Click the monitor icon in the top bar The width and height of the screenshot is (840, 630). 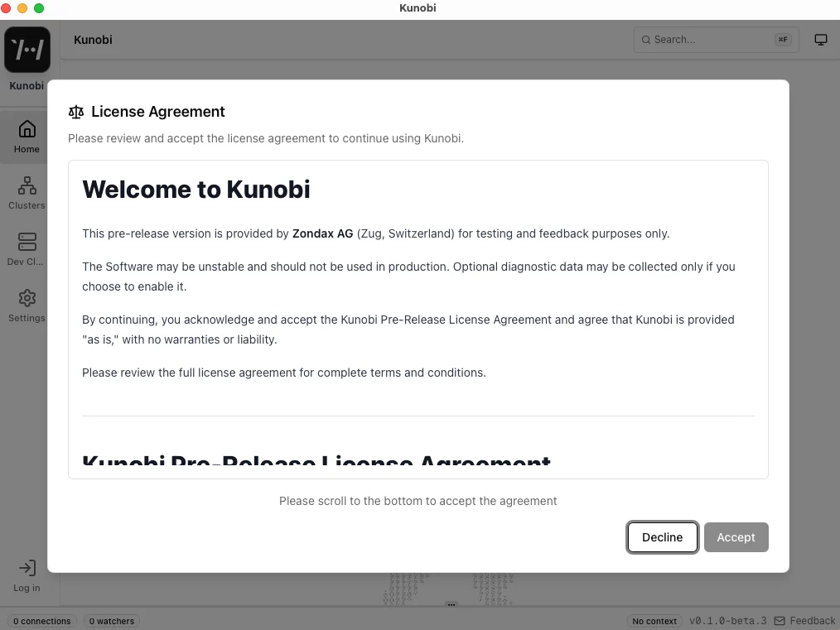click(x=820, y=39)
